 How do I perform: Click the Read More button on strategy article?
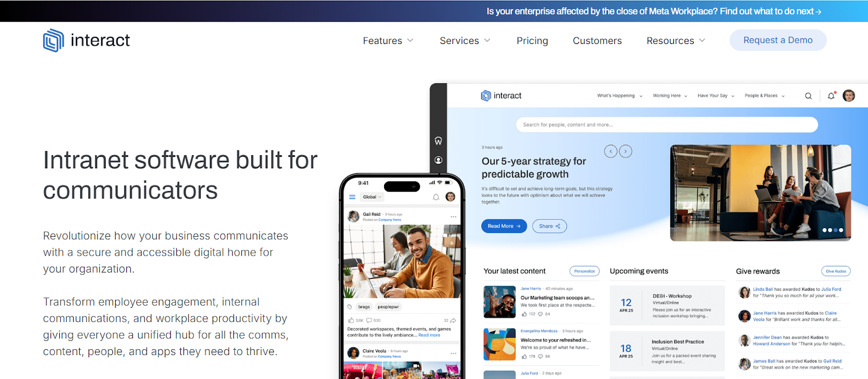[x=504, y=226]
